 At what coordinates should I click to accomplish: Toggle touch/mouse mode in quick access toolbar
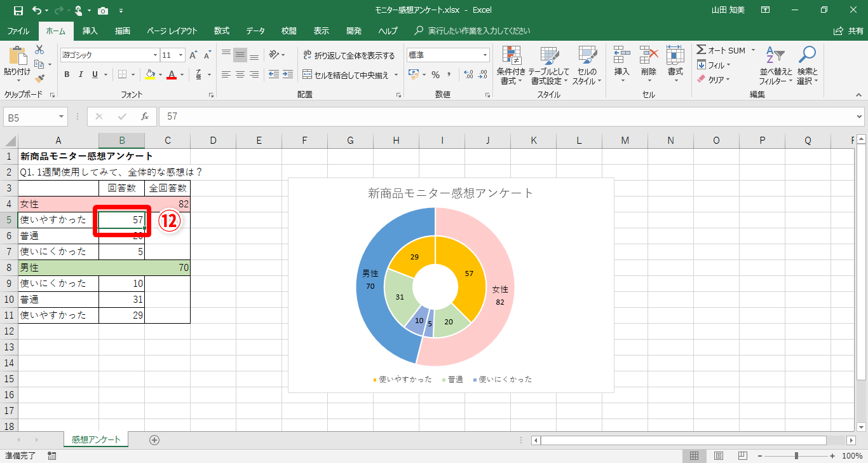(x=79, y=10)
